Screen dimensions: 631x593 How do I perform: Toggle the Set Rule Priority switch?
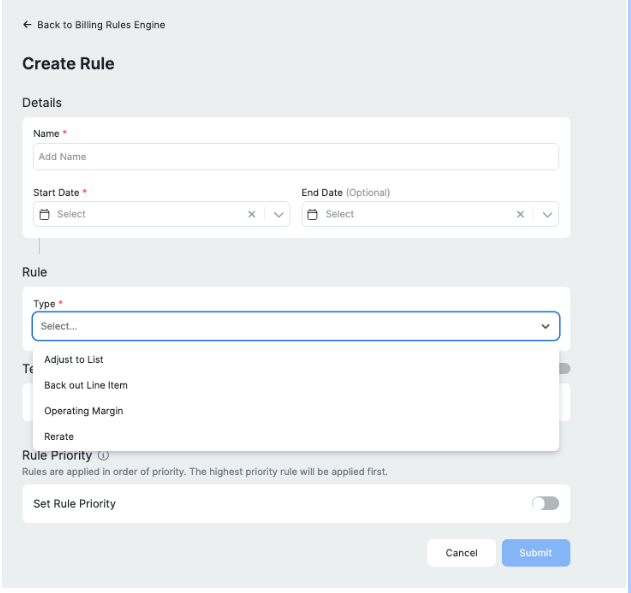tap(545, 503)
